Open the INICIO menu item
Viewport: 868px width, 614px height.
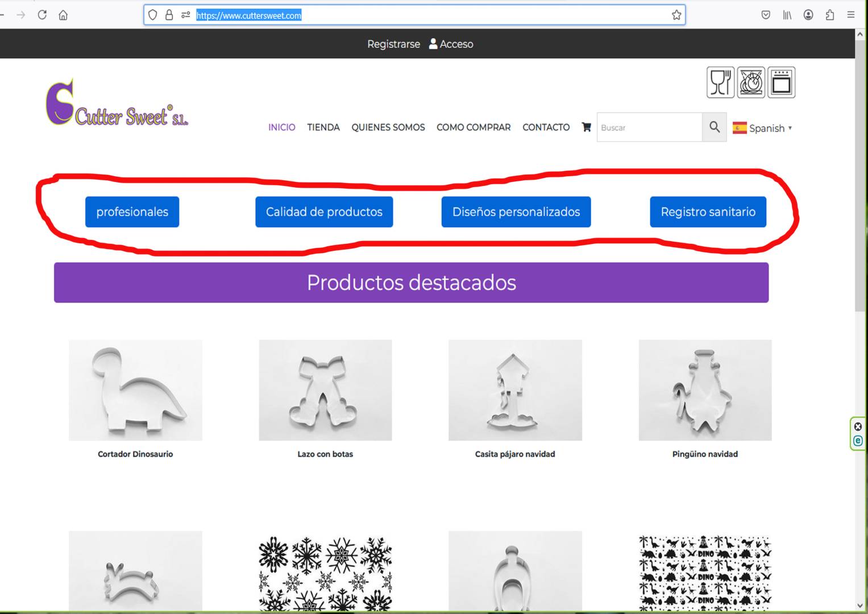tap(282, 127)
